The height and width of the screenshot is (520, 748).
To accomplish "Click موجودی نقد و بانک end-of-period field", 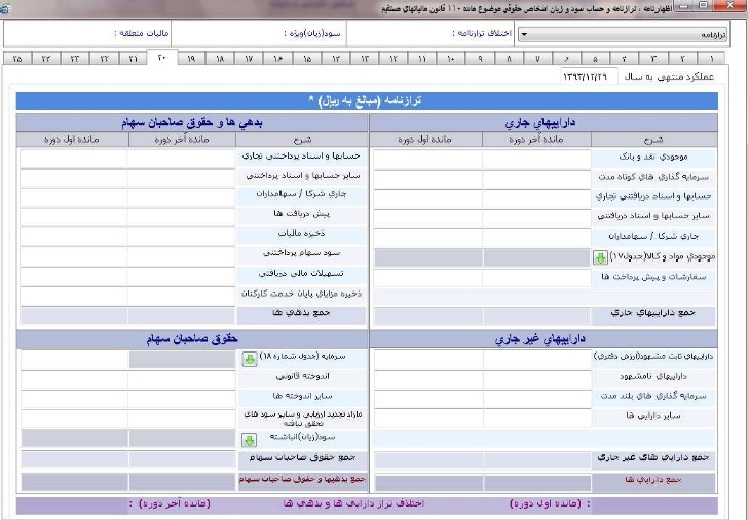I will pyautogui.click(x=537, y=159).
